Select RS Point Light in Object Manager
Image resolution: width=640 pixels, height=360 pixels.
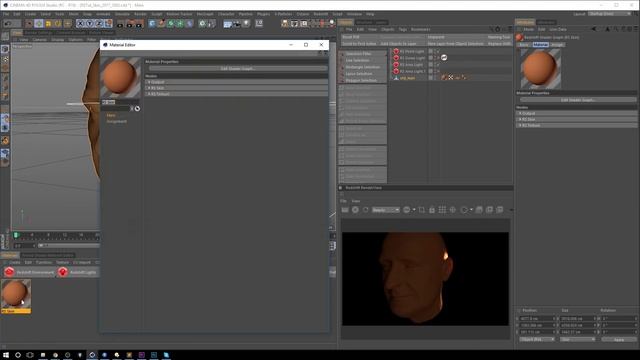pyautogui.click(x=412, y=51)
